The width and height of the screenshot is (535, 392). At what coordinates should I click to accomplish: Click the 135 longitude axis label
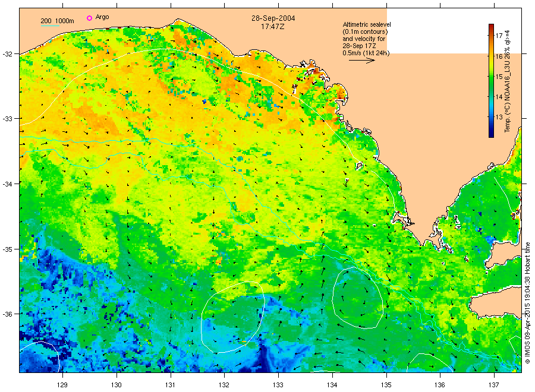pyautogui.click(x=386, y=385)
